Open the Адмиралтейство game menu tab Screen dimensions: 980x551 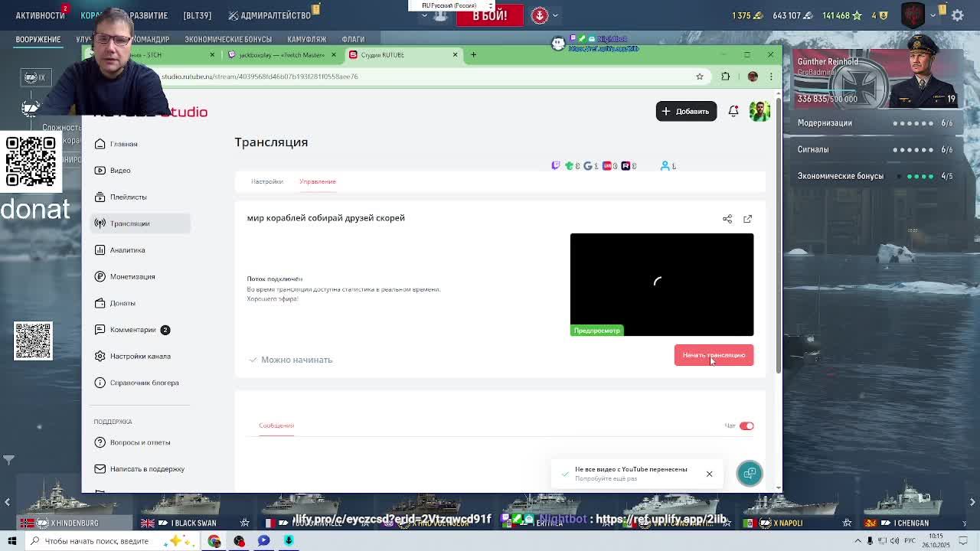(x=269, y=15)
